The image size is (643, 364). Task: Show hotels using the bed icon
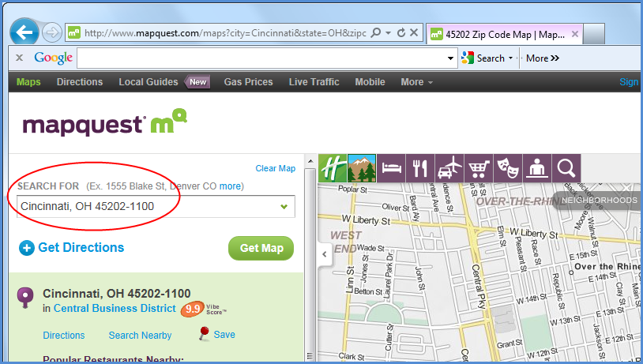pyautogui.click(x=391, y=168)
